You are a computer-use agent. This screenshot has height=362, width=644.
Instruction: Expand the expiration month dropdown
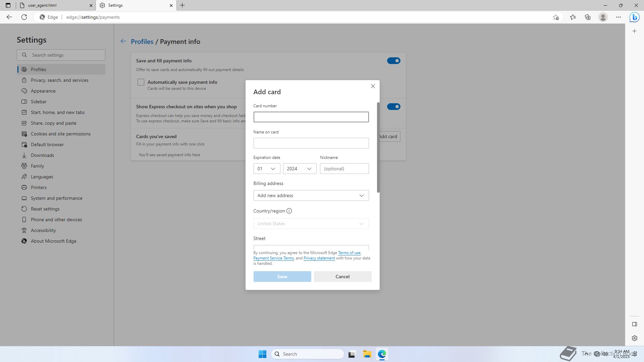267,169
